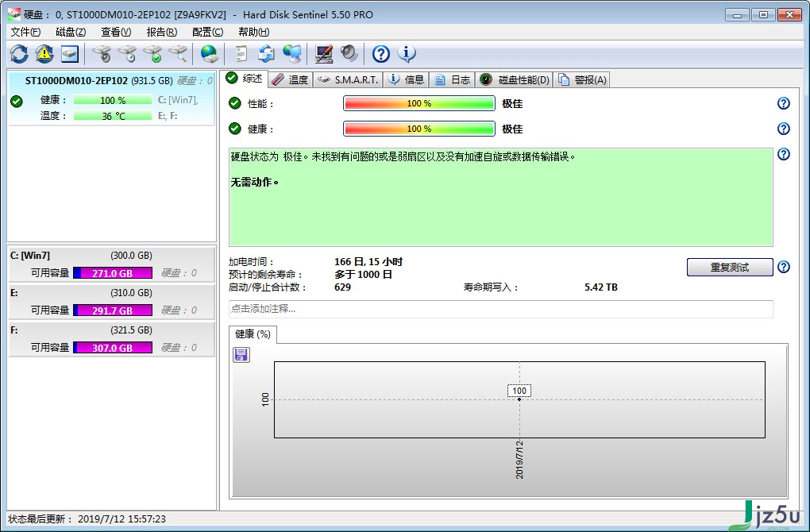Viewport: 810px width, 532px height.
Task: Click the disk with clock toolbar icon
Action: coord(127,54)
